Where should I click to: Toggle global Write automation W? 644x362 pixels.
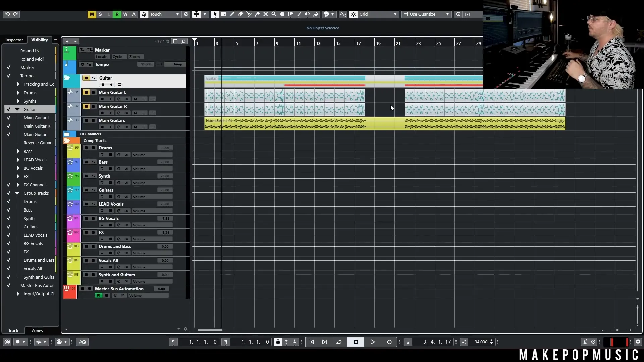(125, 14)
